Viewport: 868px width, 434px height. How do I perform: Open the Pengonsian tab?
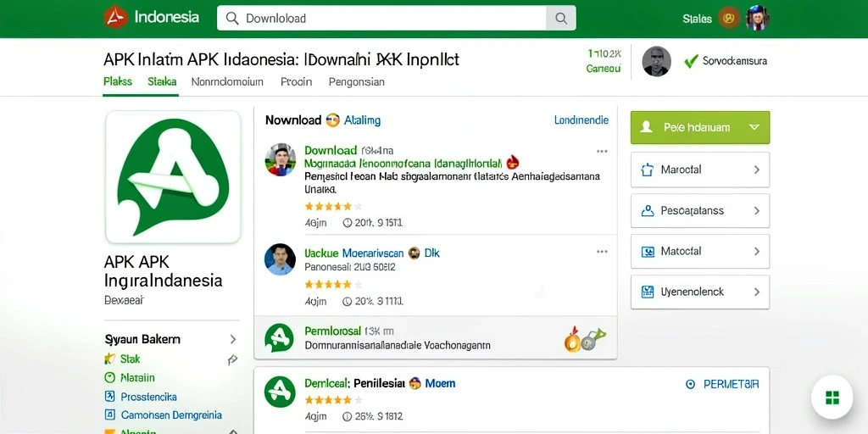click(357, 82)
